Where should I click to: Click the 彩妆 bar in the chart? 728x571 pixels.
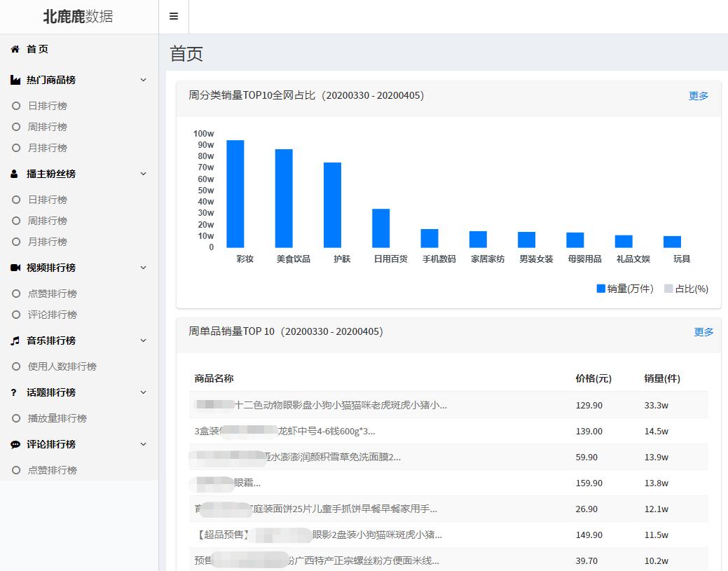(x=233, y=191)
